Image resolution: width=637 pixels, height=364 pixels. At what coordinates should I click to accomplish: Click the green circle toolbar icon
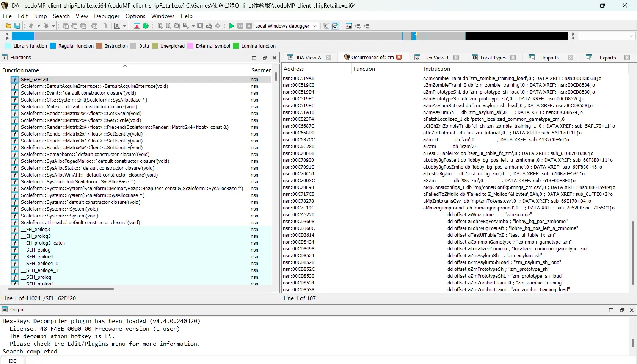pos(146,26)
